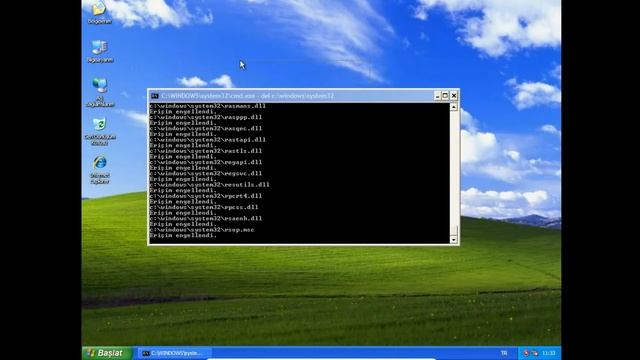Screen dimensions: 640x360
Task: Click the cmd.exe window title bar
Action: (x=292, y=96)
